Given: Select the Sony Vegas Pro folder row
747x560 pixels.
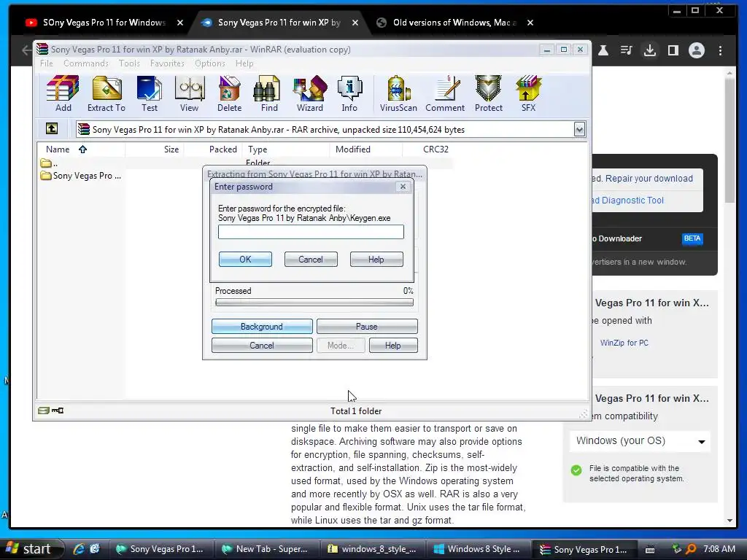Looking at the screenshot, I should [x=81, y=176].
